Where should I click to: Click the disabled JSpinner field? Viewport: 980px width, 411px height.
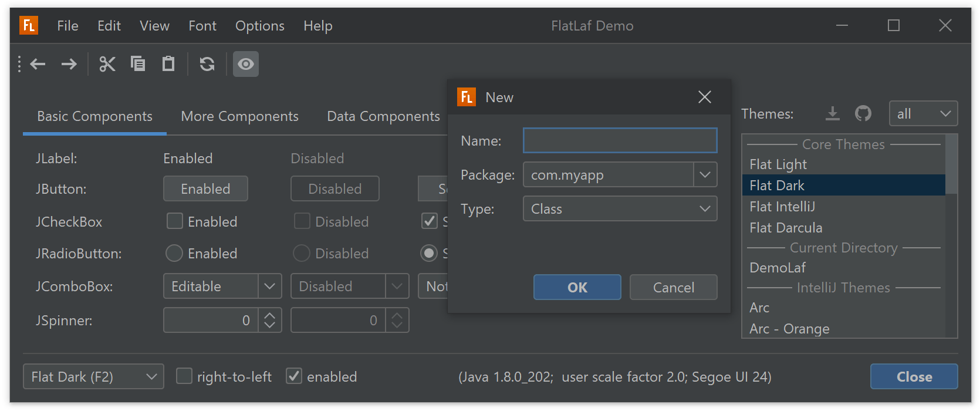338,320
